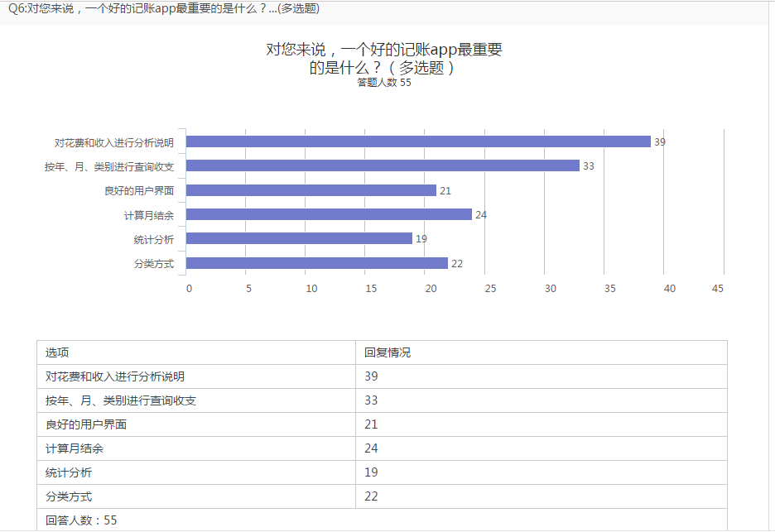Click the Q6 question header text
This screenshot has width=775, height=532.
coord(164,8)
